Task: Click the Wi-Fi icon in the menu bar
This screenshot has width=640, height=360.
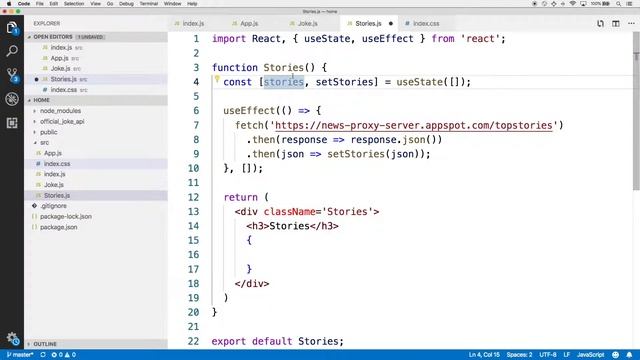Action: click(573, 4)
